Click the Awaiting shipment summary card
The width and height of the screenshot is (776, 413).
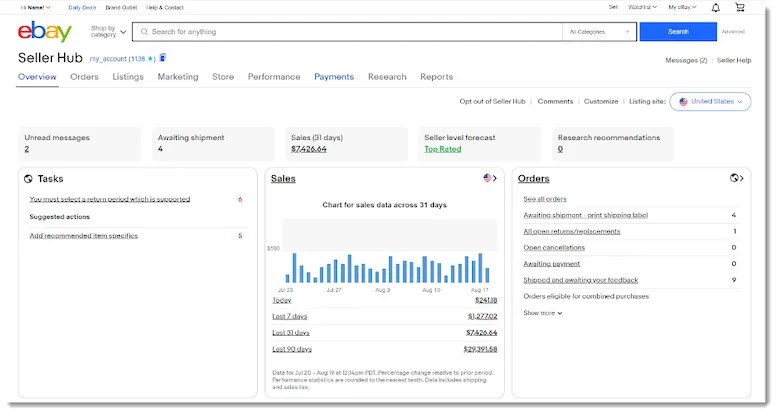pos(213,143)
